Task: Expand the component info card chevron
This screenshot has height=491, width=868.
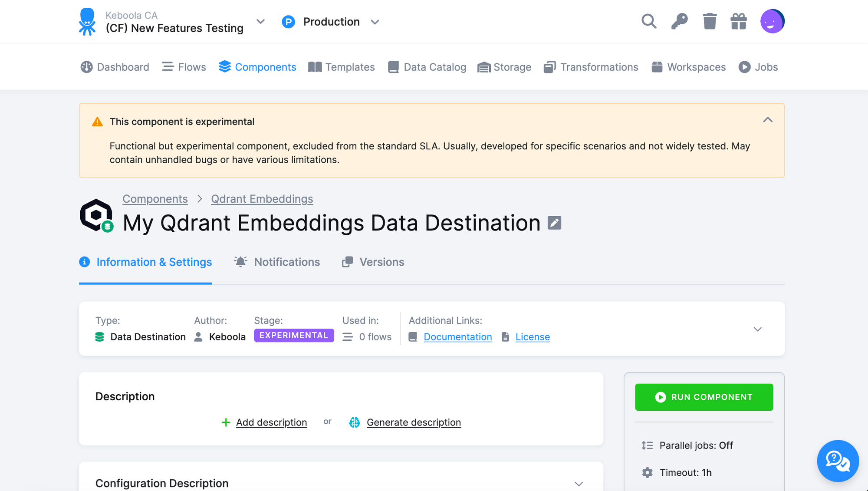Action: pos(758,329)
